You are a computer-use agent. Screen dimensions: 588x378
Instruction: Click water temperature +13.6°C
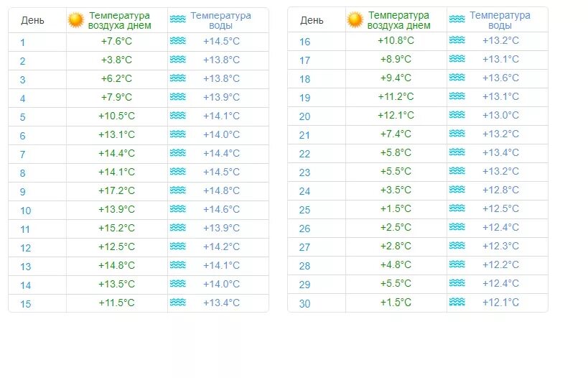[501, 78]
